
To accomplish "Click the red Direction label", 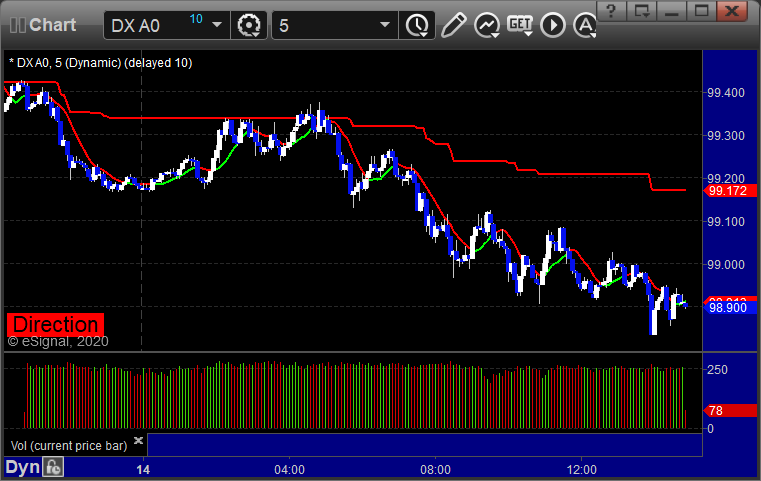I will tap(55, 324).
